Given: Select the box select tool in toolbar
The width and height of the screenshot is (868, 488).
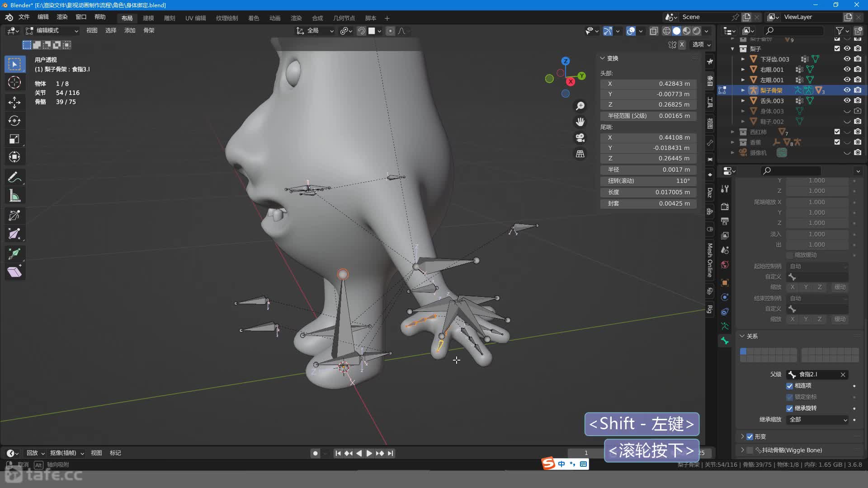Looking at the screenshot, I should [x=14, y=64].
